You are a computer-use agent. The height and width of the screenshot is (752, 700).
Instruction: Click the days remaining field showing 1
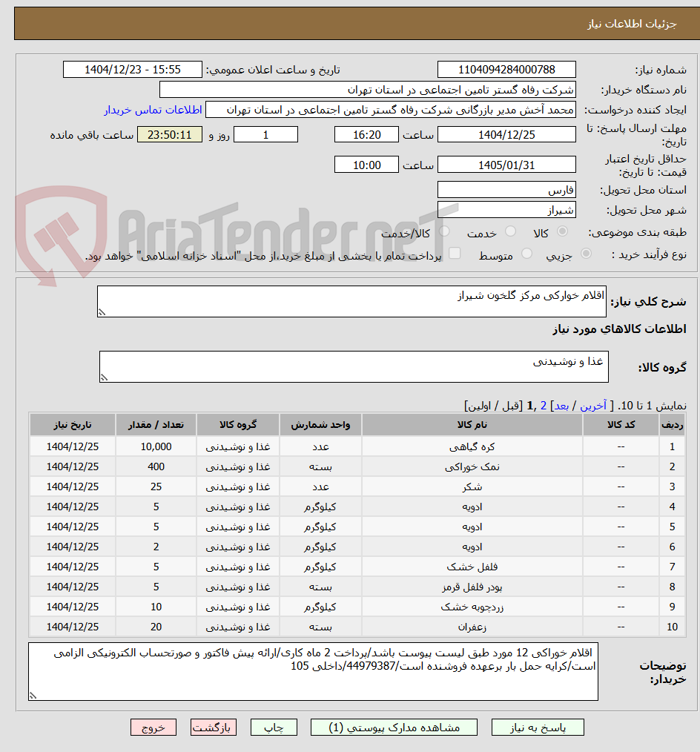[265, 135]
